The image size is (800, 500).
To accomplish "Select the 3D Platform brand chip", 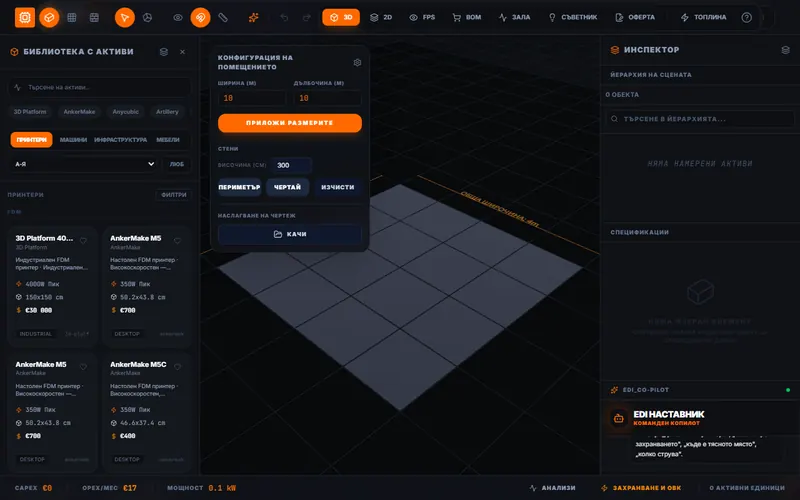I will click(30, 112).
